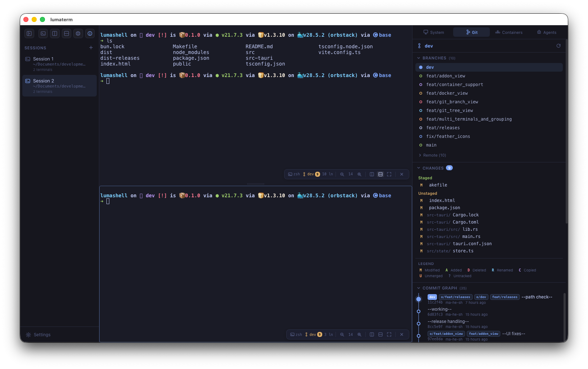Split the workspace vertically using the toolbar

point(55,33)
